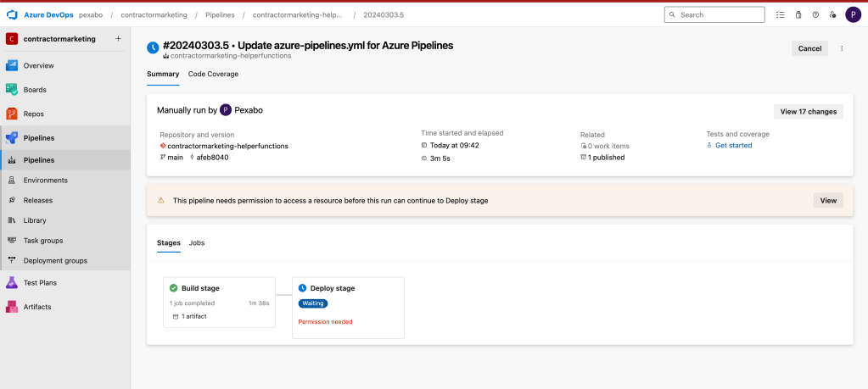Select the Stages tab
This screenshot has height=389, width=868.
(169, 242)
